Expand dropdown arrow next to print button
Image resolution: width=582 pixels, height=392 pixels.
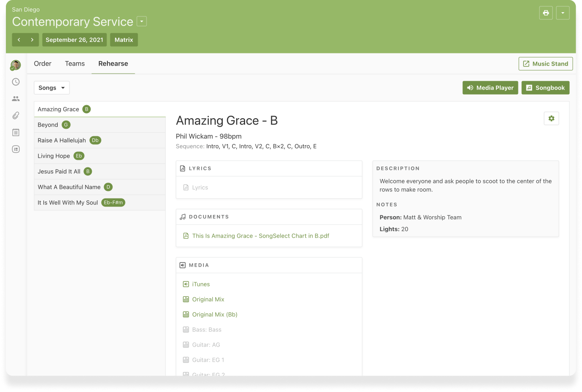click(563, 13)
